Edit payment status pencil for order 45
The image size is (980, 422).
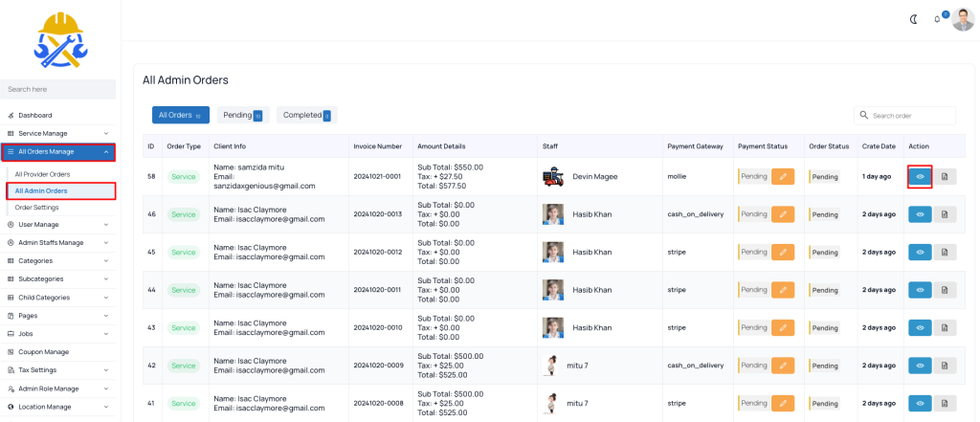[783, 252]
